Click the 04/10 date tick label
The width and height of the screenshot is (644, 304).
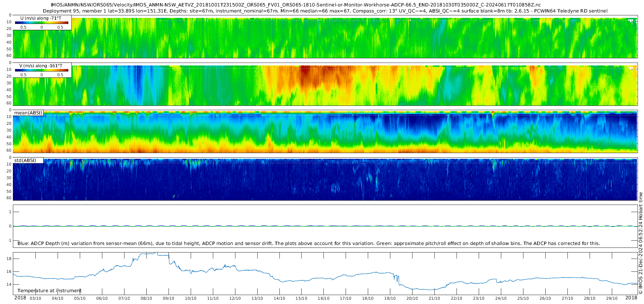pyautogui.click(x=58, y=298)
